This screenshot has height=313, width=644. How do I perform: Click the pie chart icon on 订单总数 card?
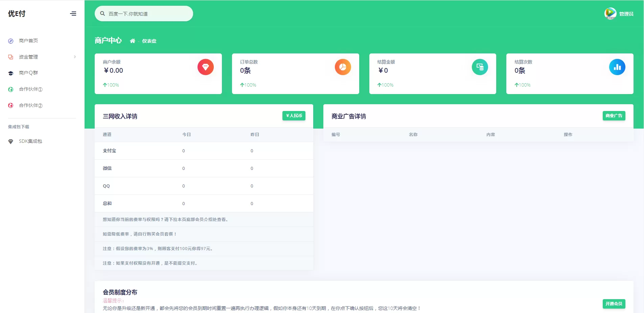(x=343, y=67)
